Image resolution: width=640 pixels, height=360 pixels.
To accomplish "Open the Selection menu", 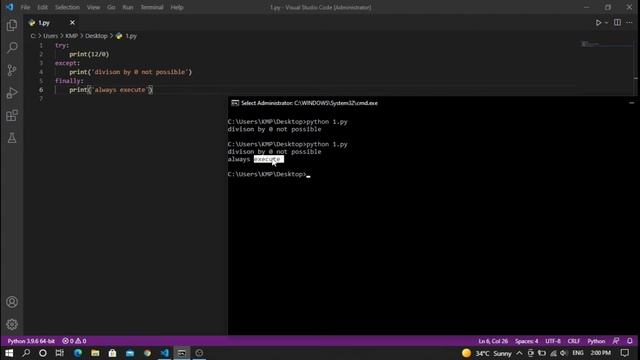I will (x=67, y=7).
